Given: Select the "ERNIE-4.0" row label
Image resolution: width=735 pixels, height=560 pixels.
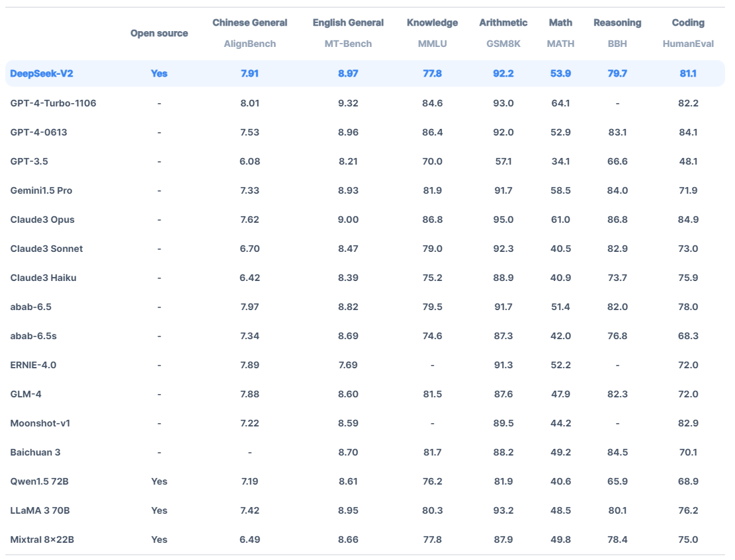Looking at the screenshot, I should (33, 364).
